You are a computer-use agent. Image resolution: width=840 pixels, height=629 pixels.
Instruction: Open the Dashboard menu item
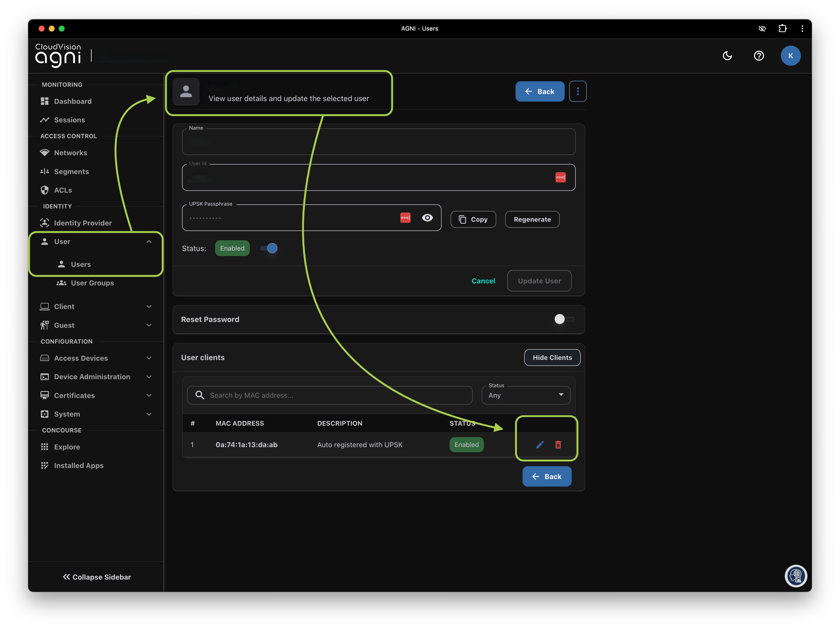(x=73, y=101)
